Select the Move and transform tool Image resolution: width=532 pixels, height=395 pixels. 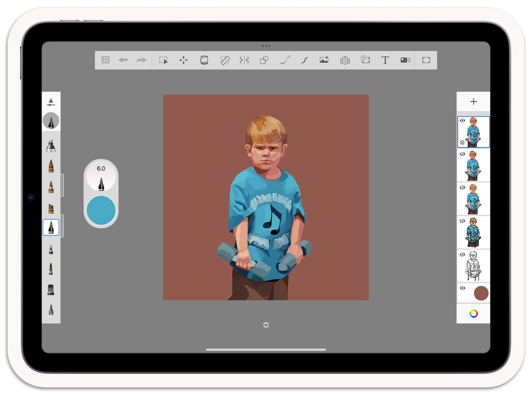tap(183, 60)
